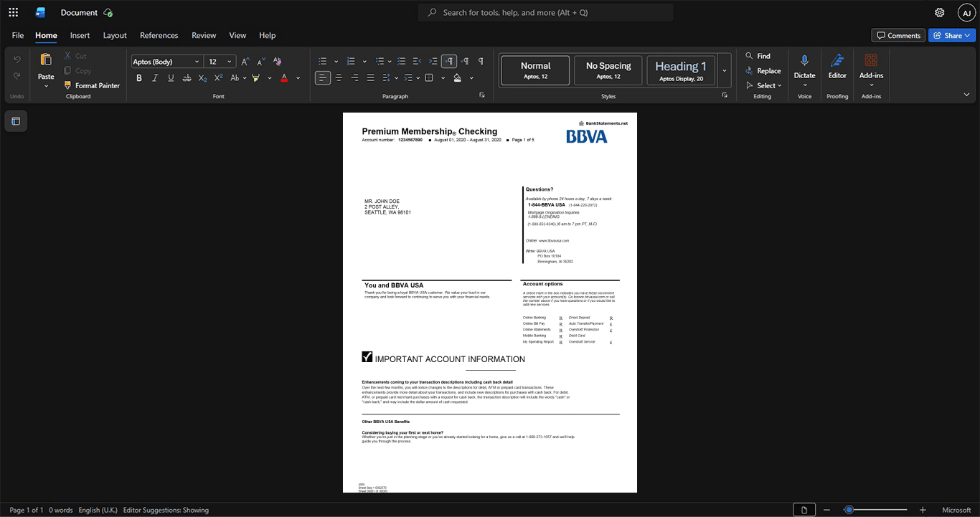Open the AJ account avatar
980x517 pixels.
[x=966, y=12]
